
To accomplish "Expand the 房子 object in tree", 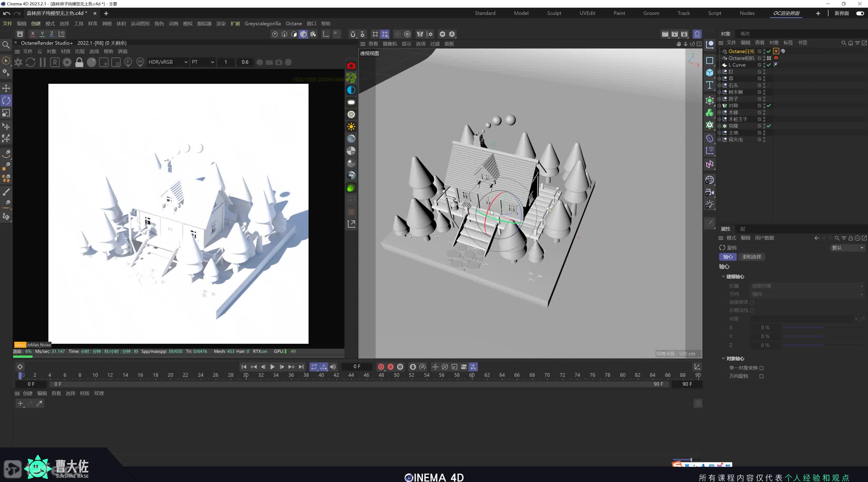I will [719, 99].
